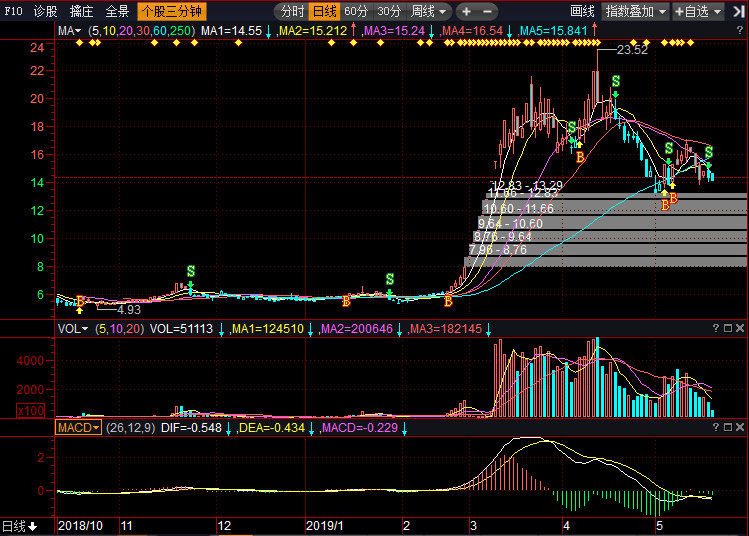749x536 pixels.
Task: Click the green S sell signal near 23.52 peak
Action: [x=615, y=81]
